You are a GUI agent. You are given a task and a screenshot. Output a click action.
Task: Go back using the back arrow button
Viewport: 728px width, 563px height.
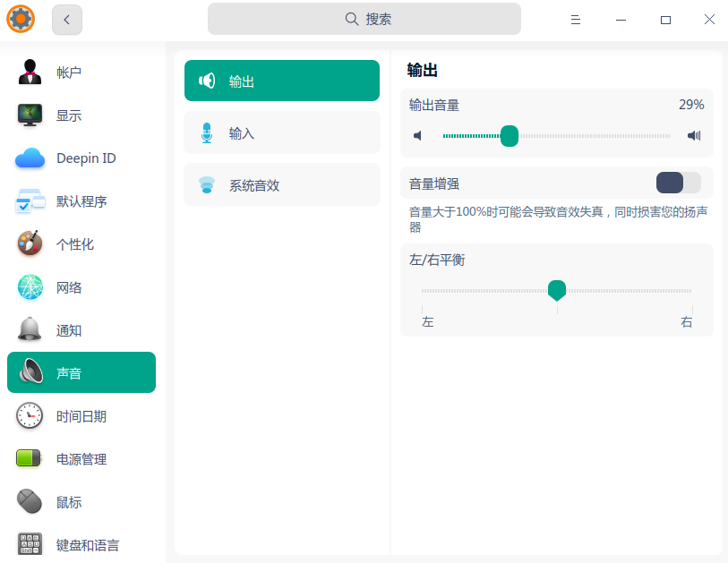click(x=67, y=20)
